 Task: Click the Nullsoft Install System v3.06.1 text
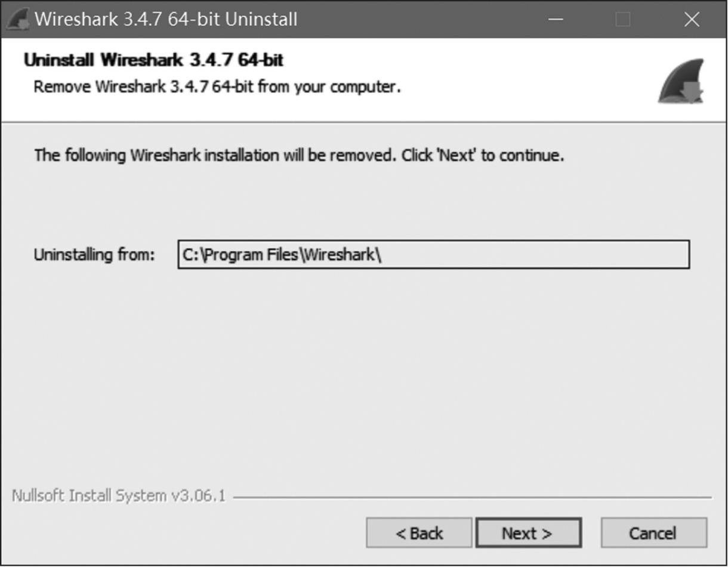coord(119,496)
